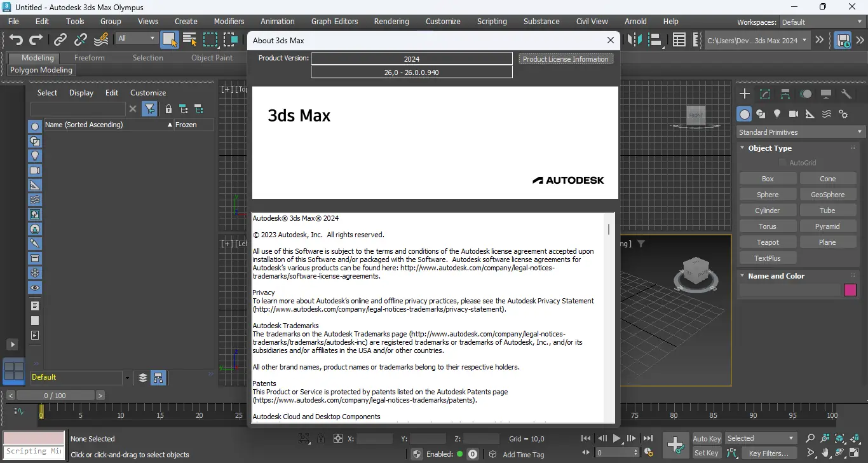This screenshot has height=463, width=868.
Task: Click the Mirror tool icon
Action: tap(634, 40)
